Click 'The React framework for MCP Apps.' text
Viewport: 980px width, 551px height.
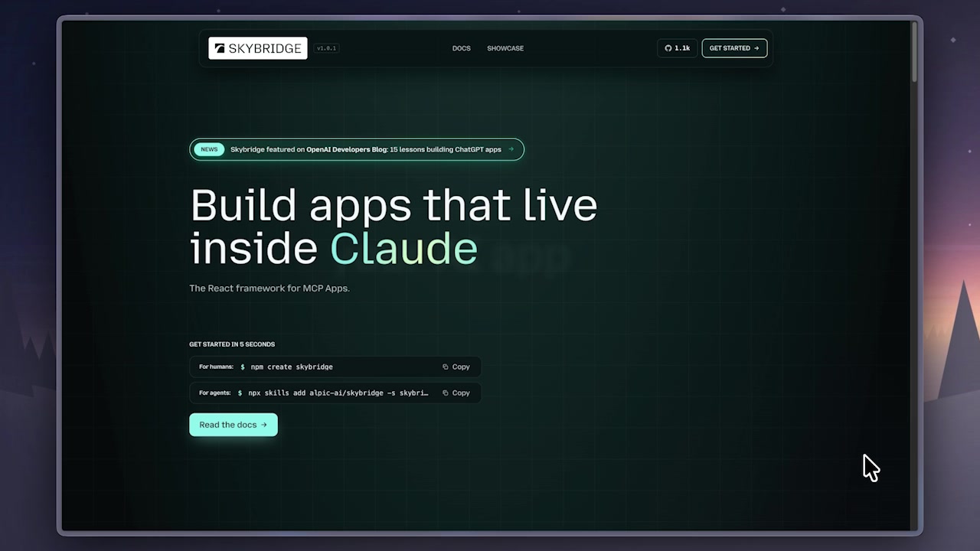point(269,289)
